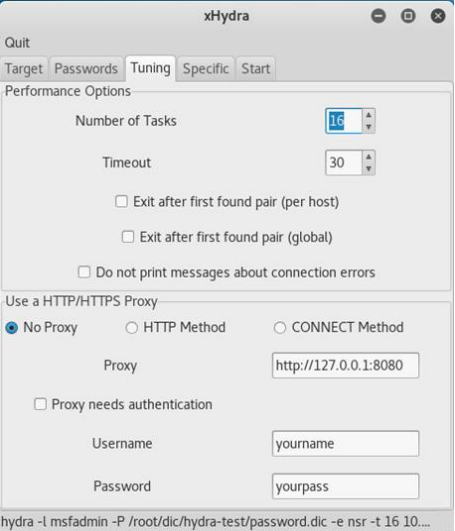This screenshot has height=531, width=455.
Task: Increase Number of Tasks with up arrow
Action: (369, 115)
